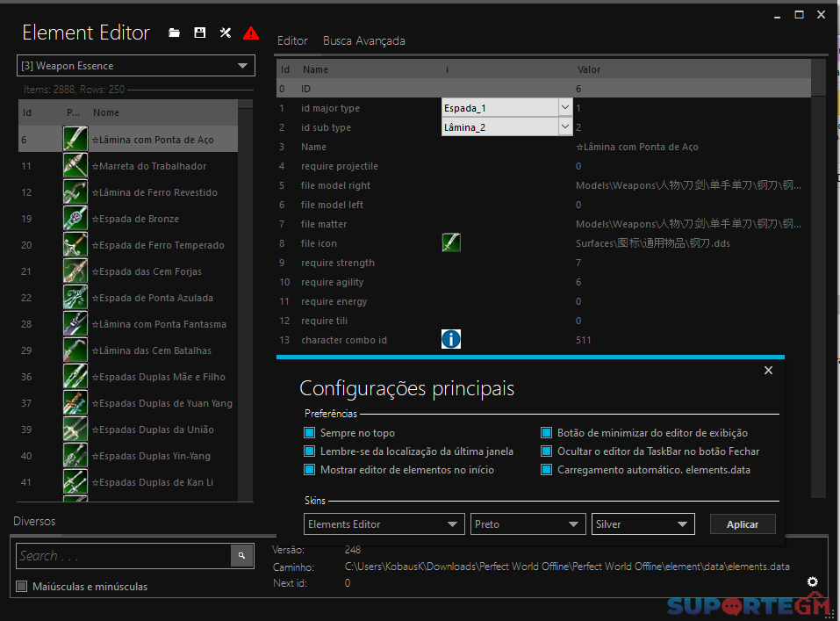Click the Surfaces file icon path value
This screenshot has width=840, height=621.
coord(652,243)
